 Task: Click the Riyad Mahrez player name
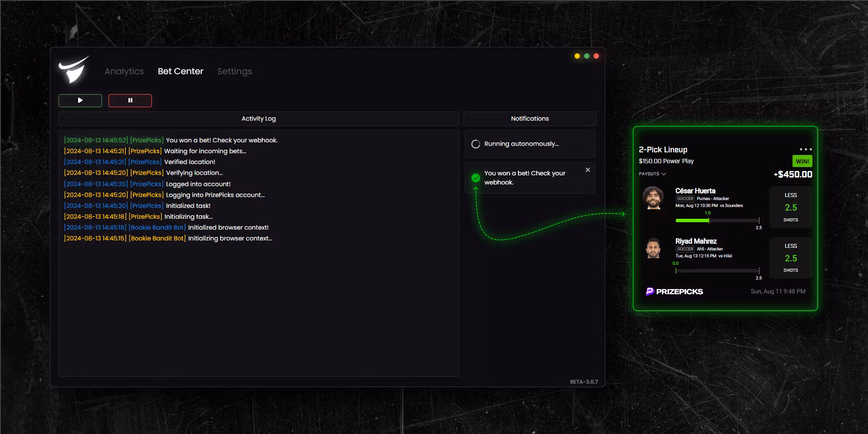coord(696,241)
